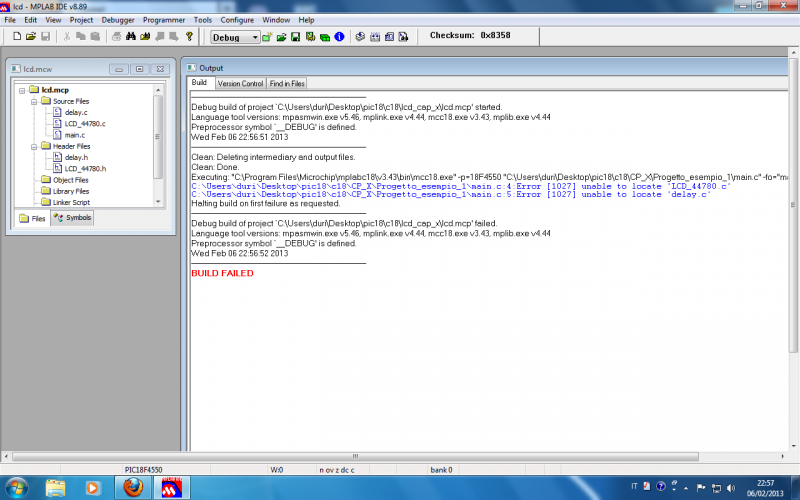The height and width of the screenshot is (500, 800).
Task: Click the horizontal scrollbar under the Output window
Action: coord(355,456)
